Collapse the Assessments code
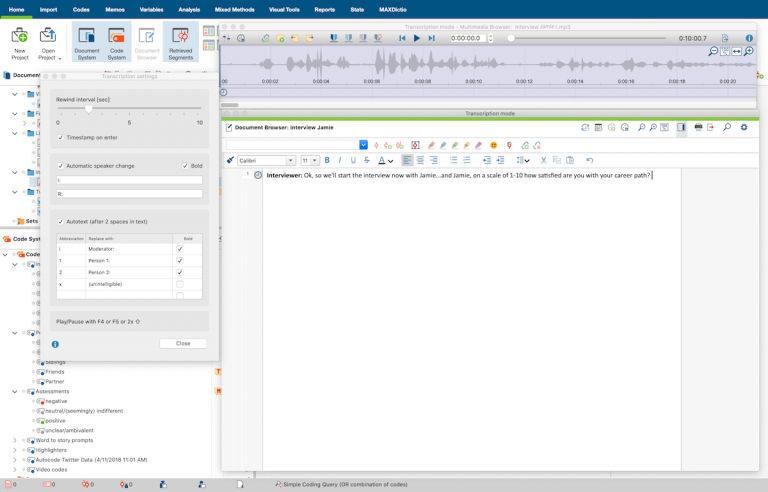Image resolution: width=768 pixels, height=492 pixels. coord(15,392)
